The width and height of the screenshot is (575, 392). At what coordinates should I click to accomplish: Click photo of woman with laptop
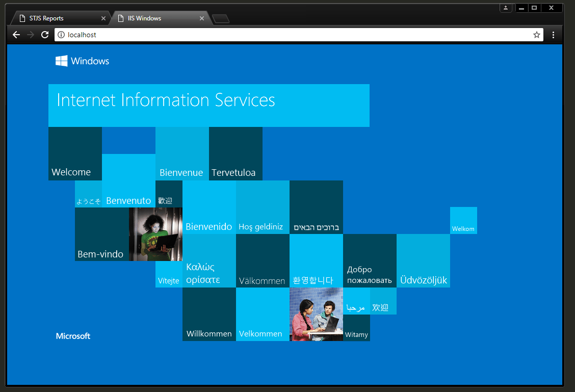point(155,234)
